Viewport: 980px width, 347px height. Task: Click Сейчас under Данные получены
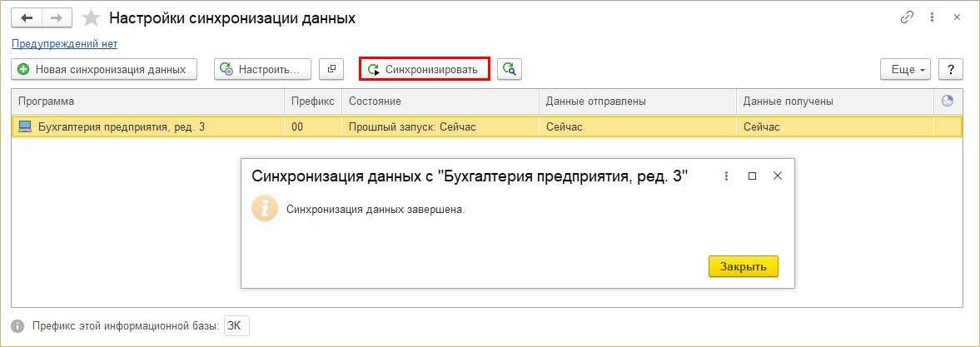835,126
